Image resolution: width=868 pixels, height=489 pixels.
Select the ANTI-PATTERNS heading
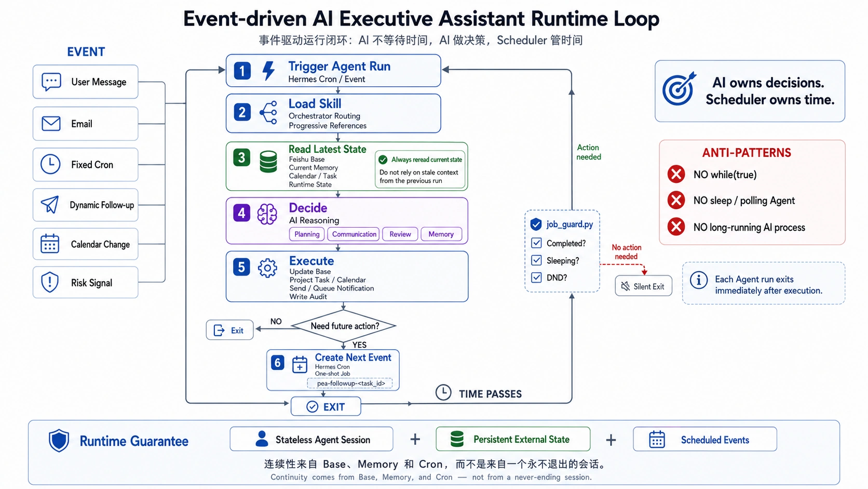[747, 153]
